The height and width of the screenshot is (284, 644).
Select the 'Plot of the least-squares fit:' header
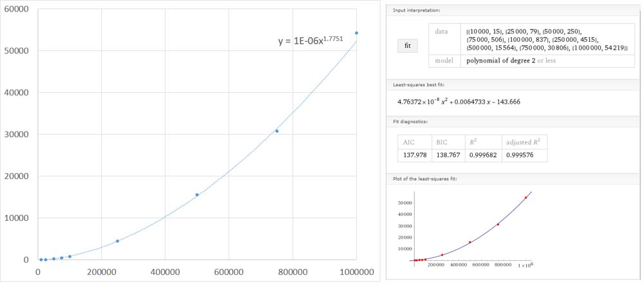pos(425,179)
